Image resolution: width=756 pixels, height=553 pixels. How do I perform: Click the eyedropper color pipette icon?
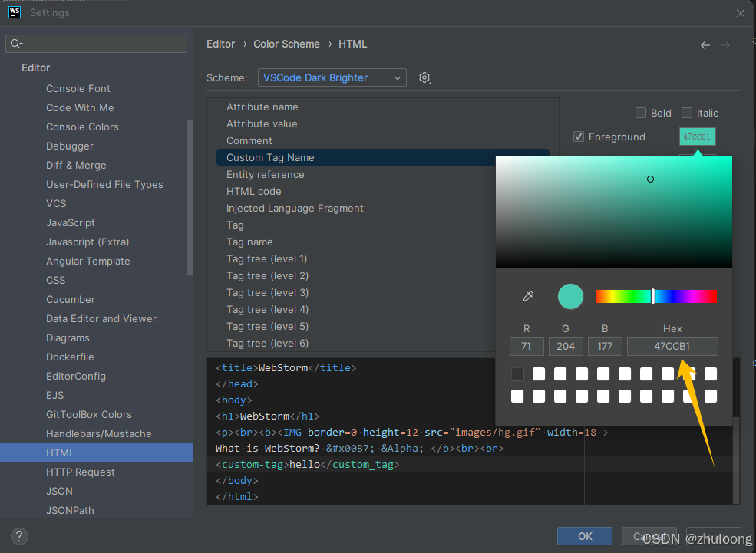[528, 296]
